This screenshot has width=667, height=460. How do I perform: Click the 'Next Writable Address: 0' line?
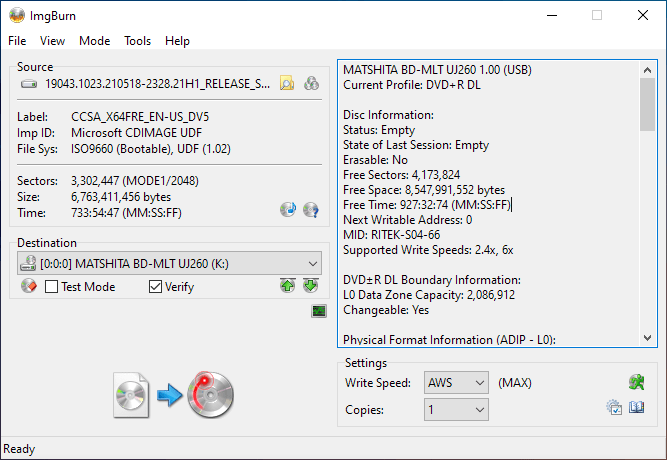click(408, 220)
